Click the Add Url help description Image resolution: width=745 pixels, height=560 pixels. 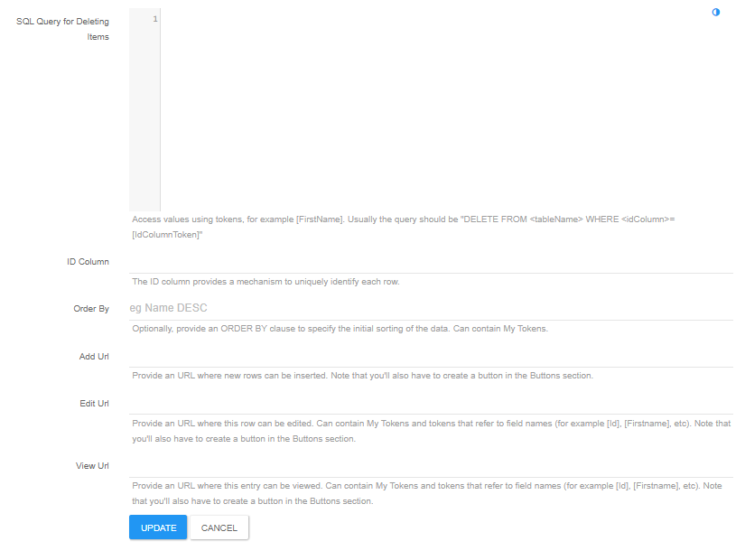point(362,376)
